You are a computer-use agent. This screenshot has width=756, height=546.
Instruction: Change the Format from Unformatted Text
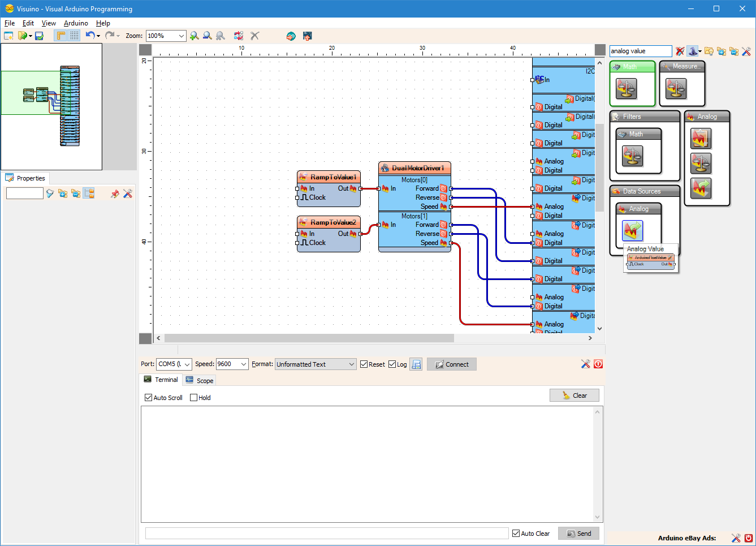[x=351, y=364]
